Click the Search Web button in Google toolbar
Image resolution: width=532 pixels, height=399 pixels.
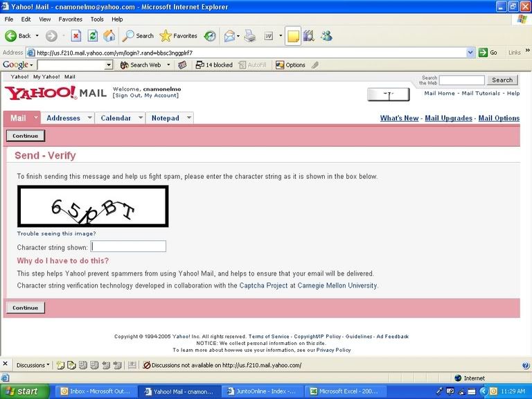tap(141, 65)
